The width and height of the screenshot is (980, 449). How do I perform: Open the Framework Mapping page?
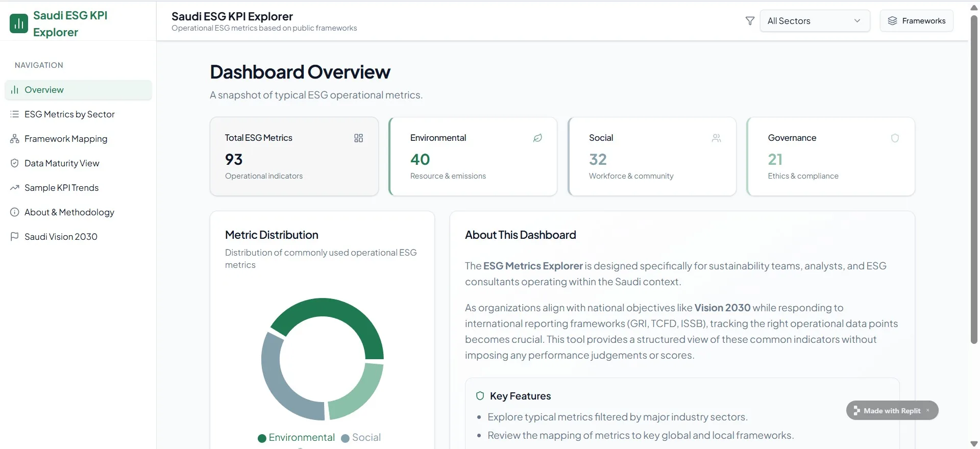(79, 139)
